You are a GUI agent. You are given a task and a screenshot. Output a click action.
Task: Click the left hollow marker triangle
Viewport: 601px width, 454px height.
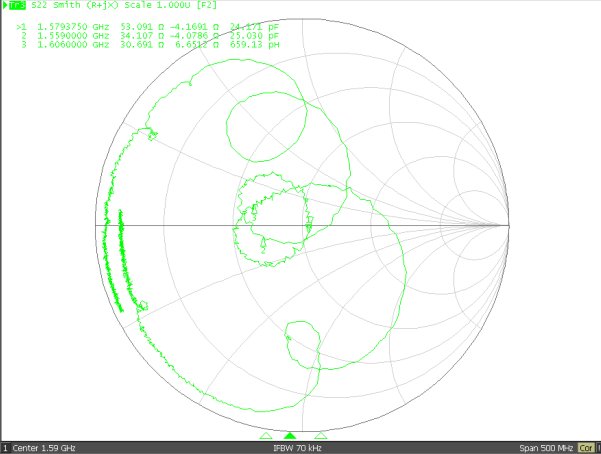(x=265, y=437)
